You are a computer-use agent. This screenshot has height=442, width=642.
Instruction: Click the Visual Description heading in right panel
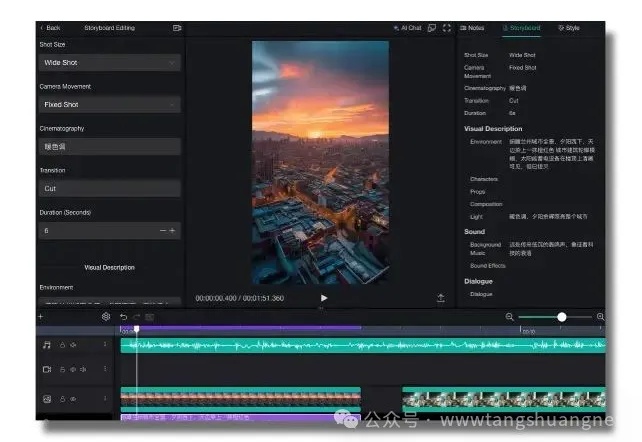coord(493,129)
